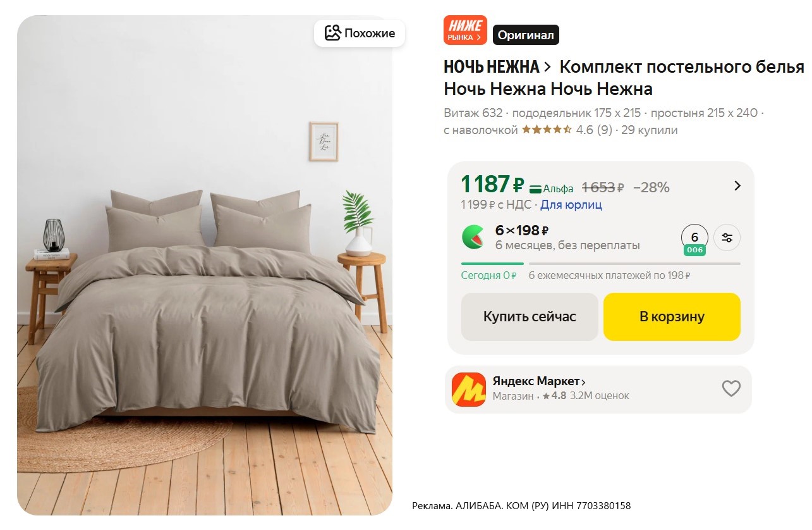Click the Оригинал black badge
812x530 pixels.
[x=526, y=35]
